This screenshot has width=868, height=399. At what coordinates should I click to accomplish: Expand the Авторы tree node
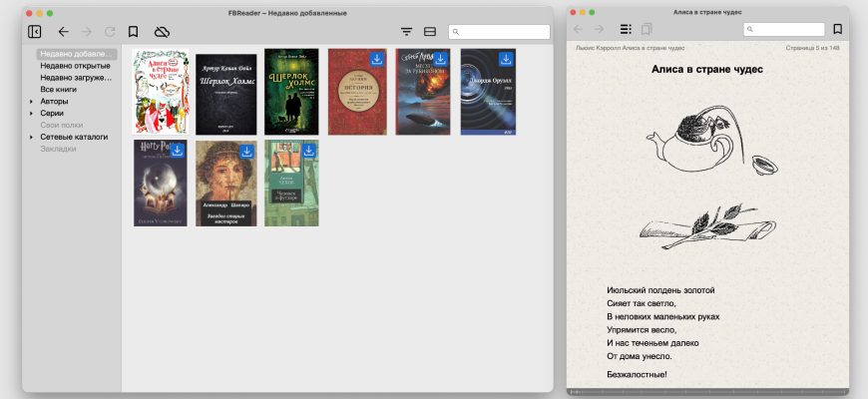click(x=31, y=101)
